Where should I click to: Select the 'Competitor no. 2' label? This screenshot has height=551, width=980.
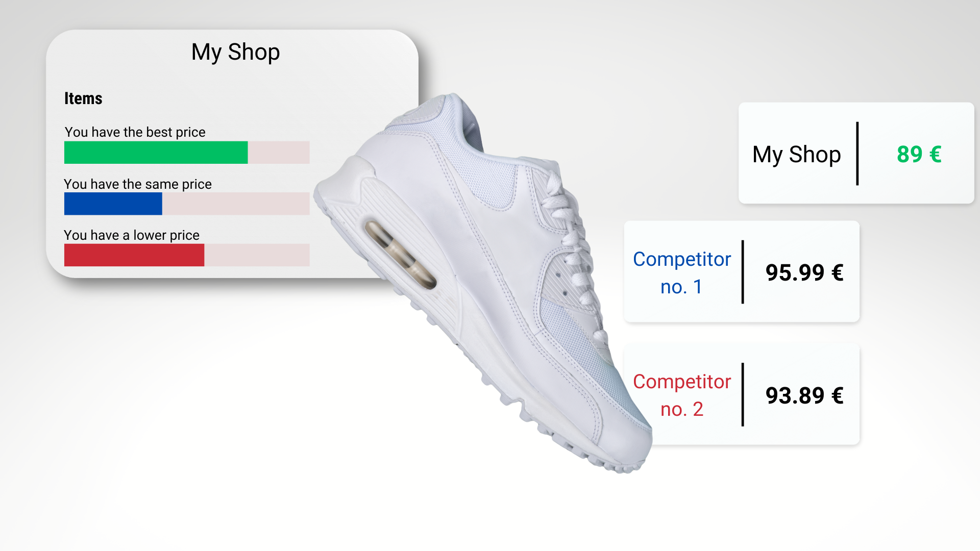[682, 395]
